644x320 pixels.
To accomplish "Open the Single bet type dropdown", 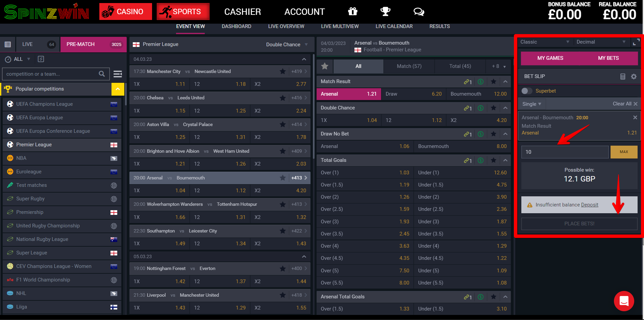I will point(532,104).
